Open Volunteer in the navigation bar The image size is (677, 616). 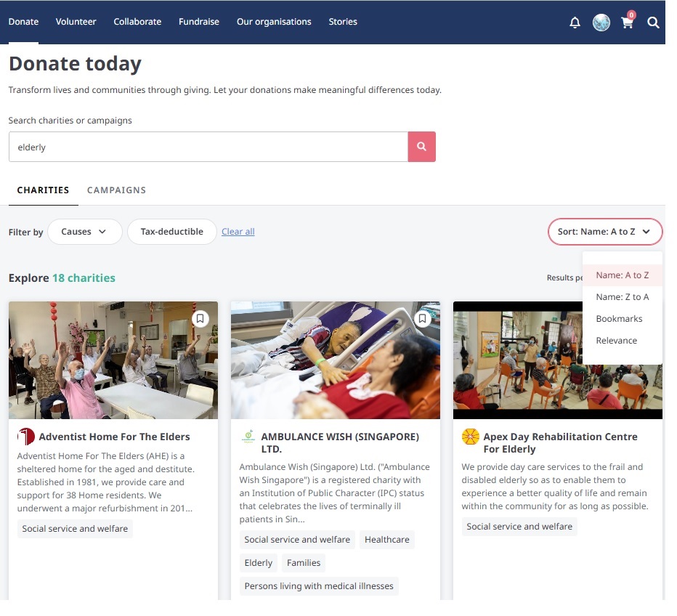(76, 22)
